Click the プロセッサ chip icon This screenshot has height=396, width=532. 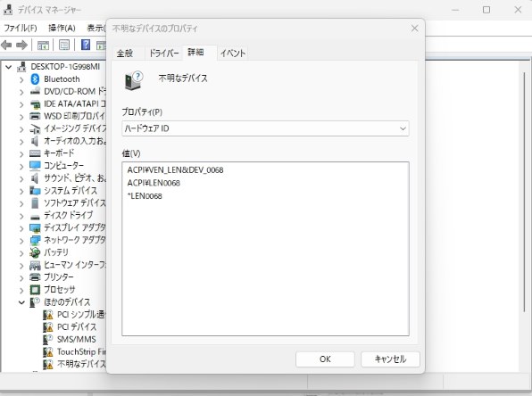tap(35, 290)
